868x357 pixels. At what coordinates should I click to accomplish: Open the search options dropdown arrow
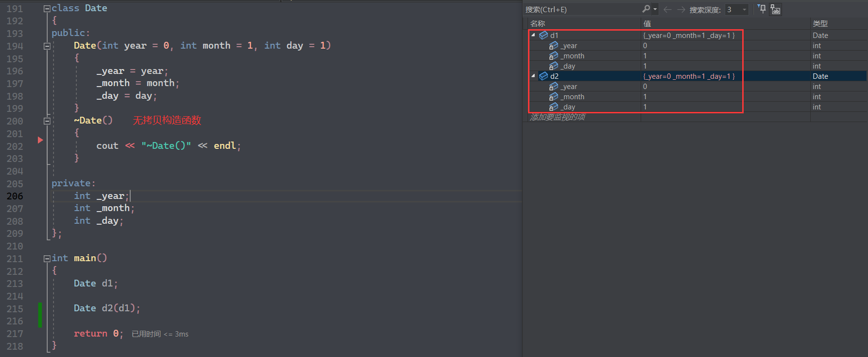[655, 9]
